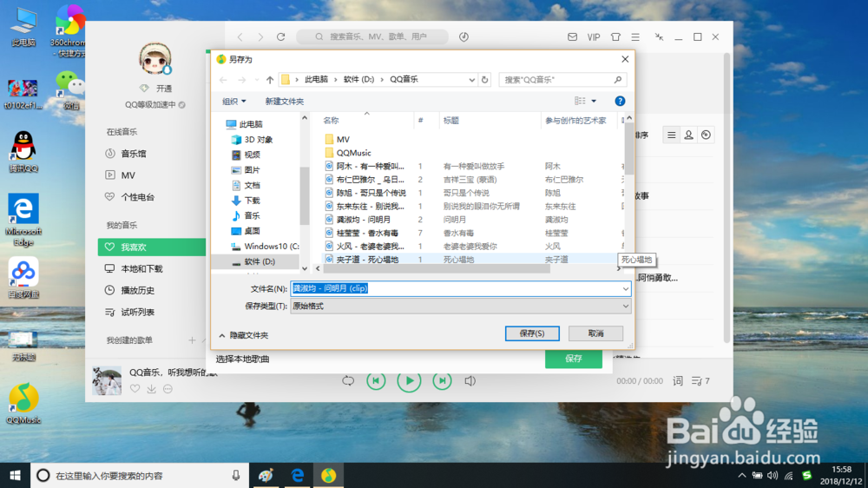Click the 取消 button in dialog
Image resolution: width=868 pixels, height=488 pixels.
tap(595, 333)
